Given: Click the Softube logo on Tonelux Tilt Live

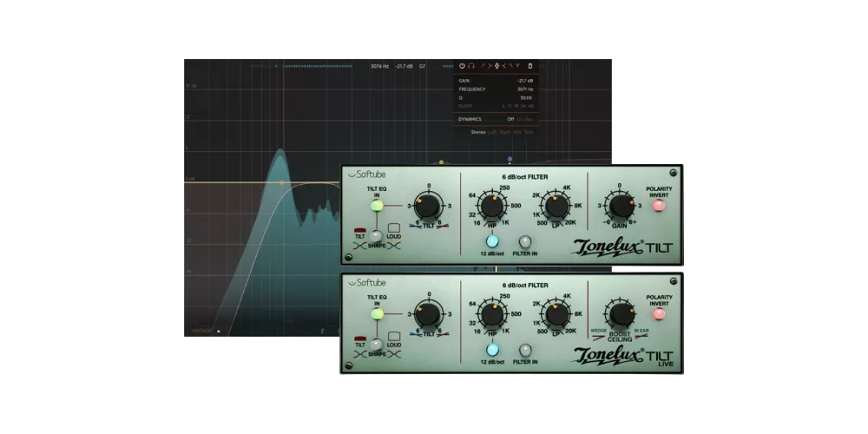Looking at the screenshot, I should (x=366, y=282).
